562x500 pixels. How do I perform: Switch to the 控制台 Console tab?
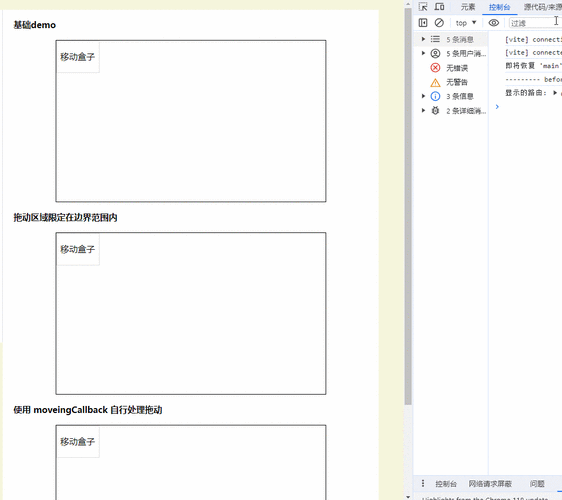(x=499, y=7)
